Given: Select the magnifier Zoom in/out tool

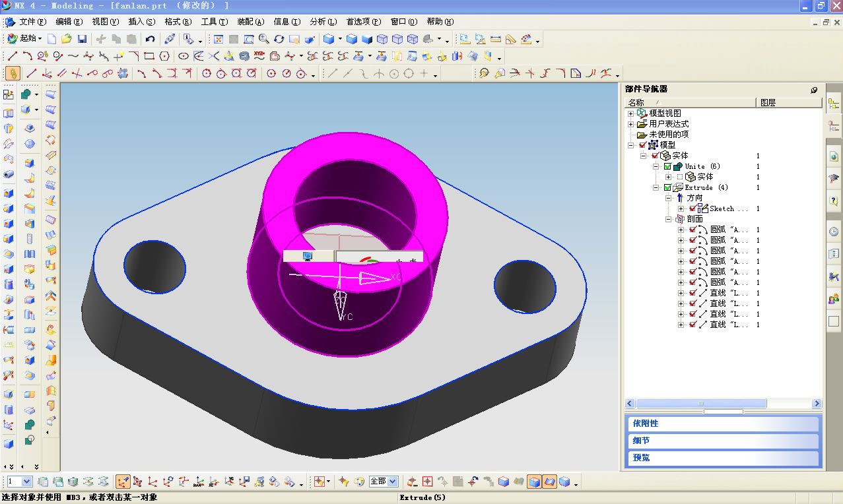Looking at the screenshot, I should click(263, 40).
